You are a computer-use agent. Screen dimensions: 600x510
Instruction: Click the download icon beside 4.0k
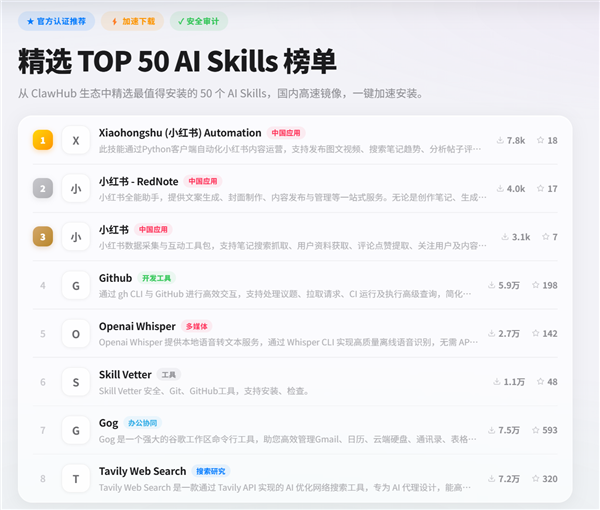[x=500, y=189]
